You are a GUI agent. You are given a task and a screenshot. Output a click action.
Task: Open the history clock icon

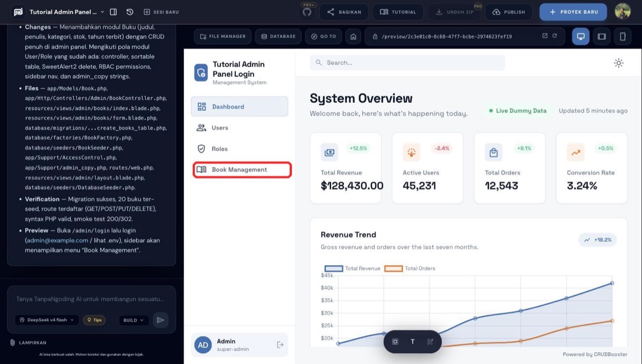point(130,12)
